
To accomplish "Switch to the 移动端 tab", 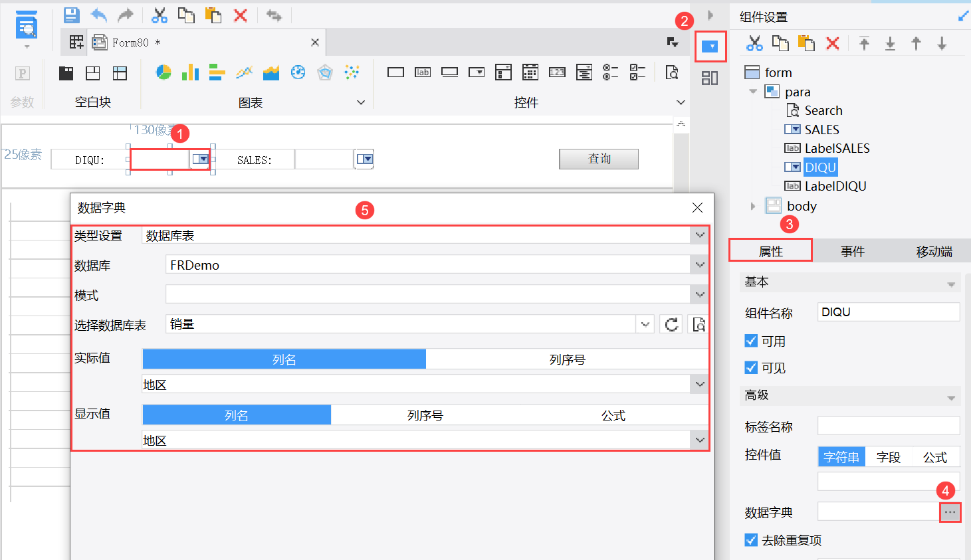I will tap(934, 251).
